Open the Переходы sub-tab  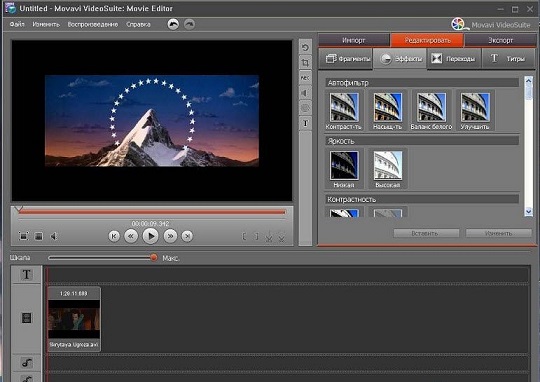tap(454, 59)
